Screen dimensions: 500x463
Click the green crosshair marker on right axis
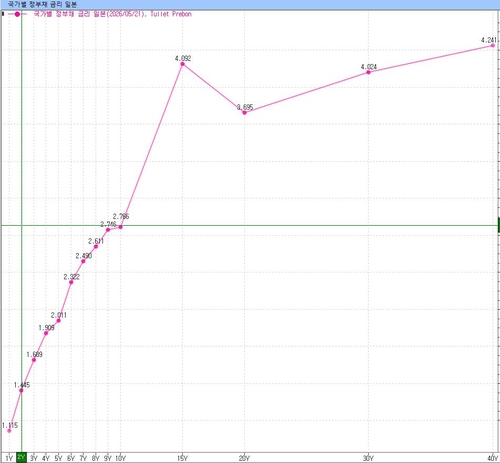[x=499, y=225]
